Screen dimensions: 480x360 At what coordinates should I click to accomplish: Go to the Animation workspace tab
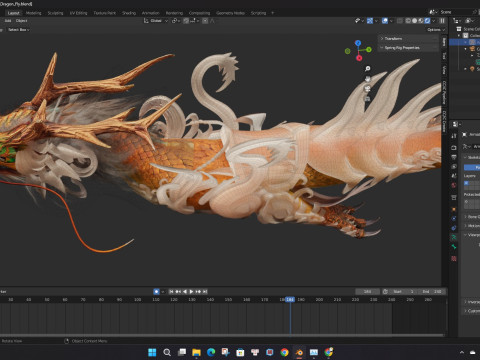coord(150,13)
